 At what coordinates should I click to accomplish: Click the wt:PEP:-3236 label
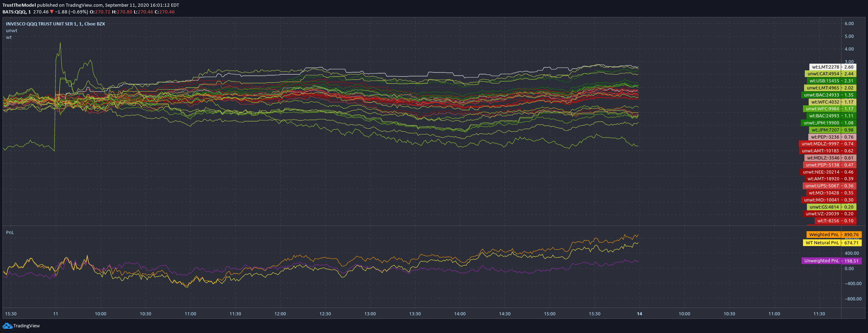(x=825, y=137)
